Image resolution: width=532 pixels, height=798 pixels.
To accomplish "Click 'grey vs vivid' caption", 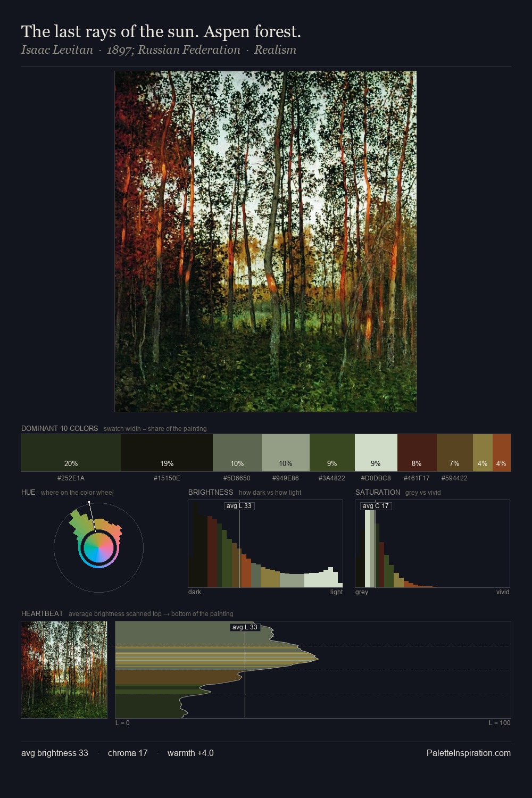I will 423,493.
